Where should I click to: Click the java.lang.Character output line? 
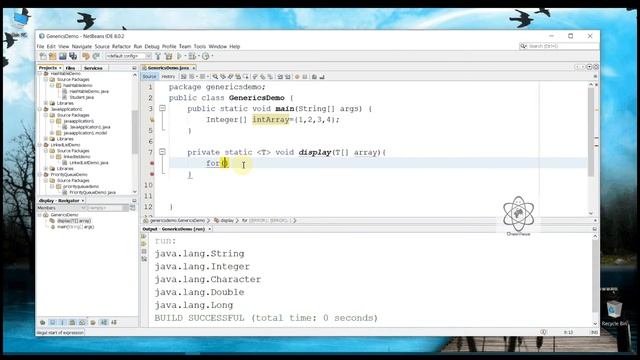(x=208, y=279)
